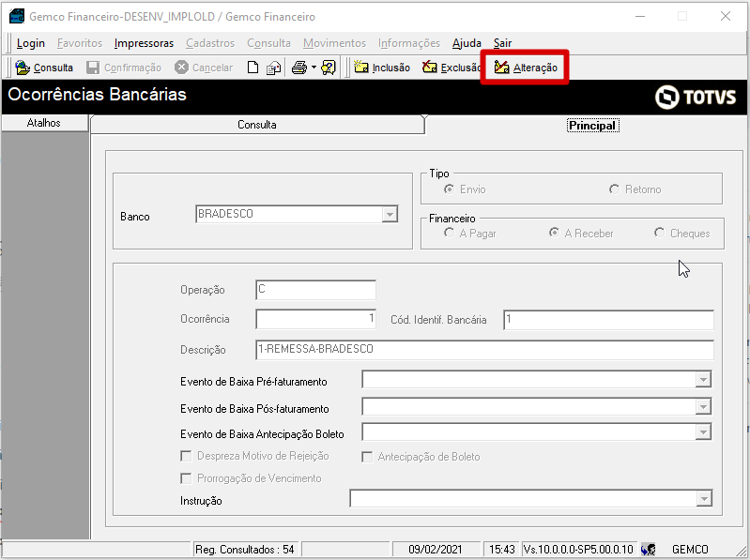Click the Descrição input field

tap(484, 349)
